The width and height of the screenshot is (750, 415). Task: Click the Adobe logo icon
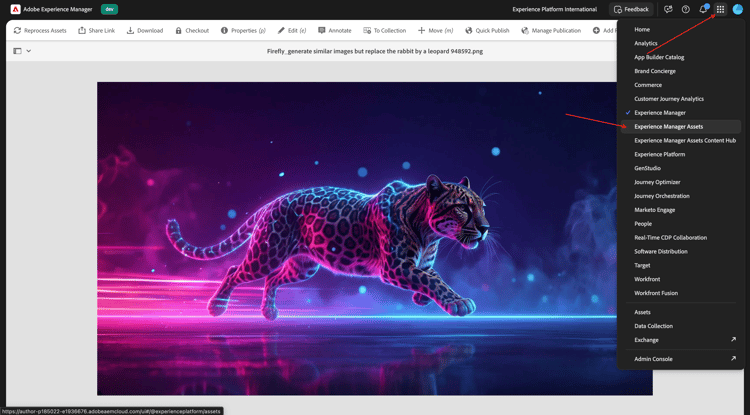[x=15, y=9]
